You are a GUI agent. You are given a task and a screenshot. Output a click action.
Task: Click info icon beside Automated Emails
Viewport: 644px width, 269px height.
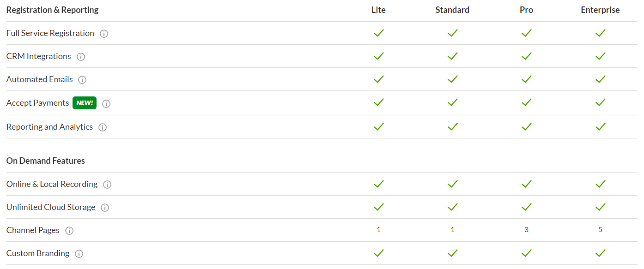pyautogui.click(x=82, y=80)
